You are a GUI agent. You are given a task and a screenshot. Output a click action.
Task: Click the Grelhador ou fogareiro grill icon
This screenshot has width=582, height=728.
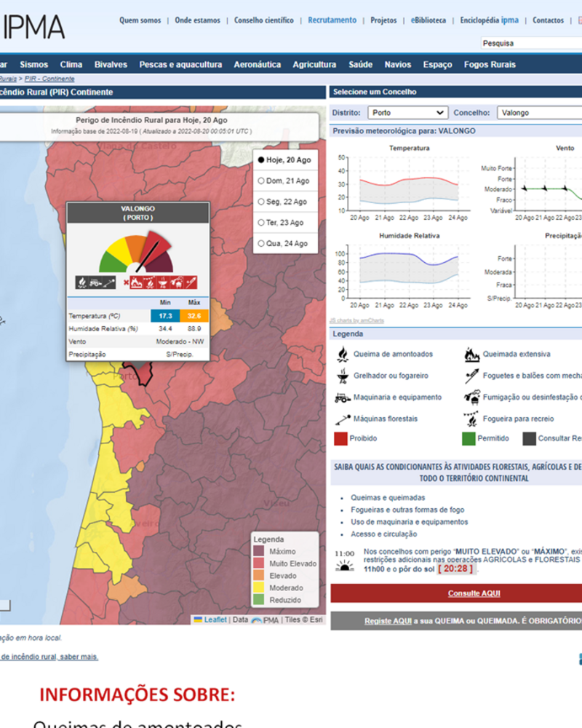coord(342,376)
